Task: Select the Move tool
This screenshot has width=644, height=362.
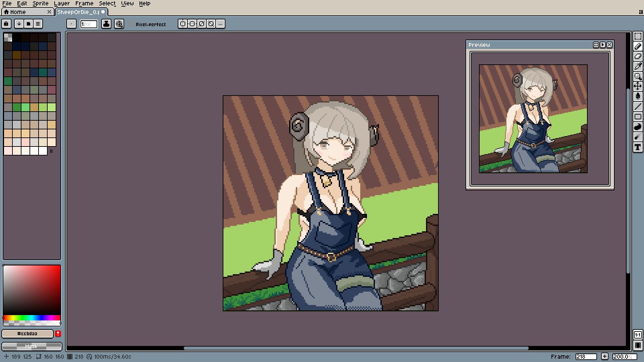Action: (x=638, y=86)
